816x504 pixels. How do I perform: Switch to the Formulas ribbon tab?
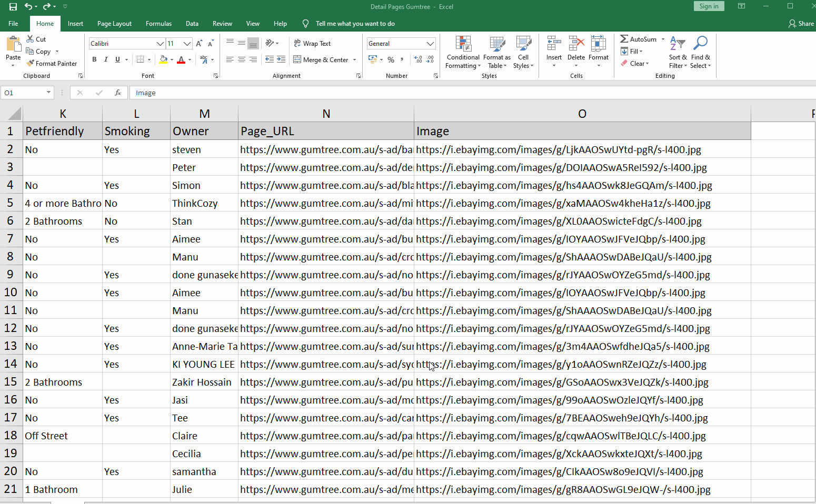(158, 23)
